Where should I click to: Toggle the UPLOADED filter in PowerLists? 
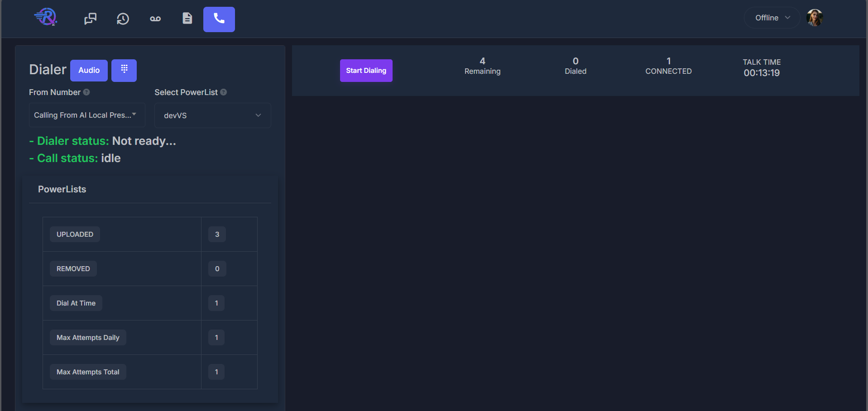75,234
